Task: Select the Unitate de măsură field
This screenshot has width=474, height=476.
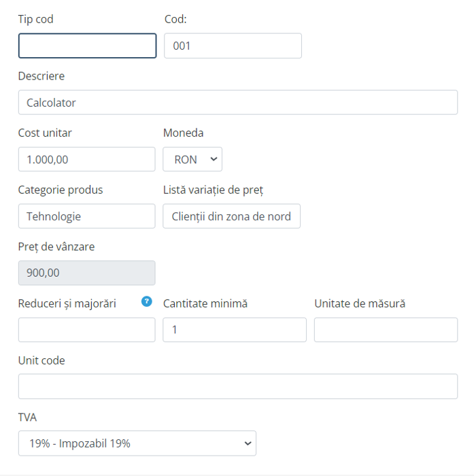Action: [386, 330]
